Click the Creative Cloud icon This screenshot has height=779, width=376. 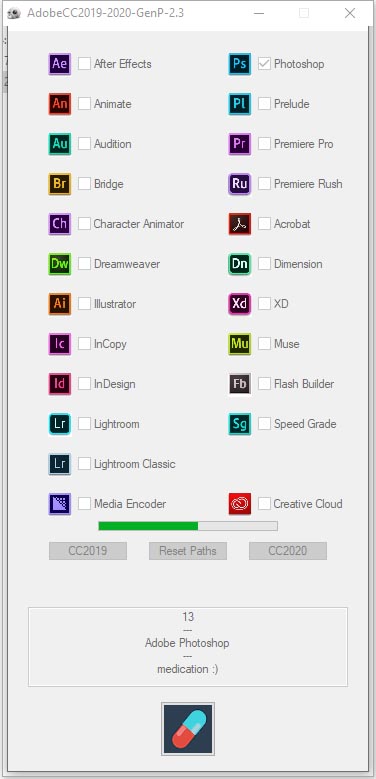tap(240, 504)
